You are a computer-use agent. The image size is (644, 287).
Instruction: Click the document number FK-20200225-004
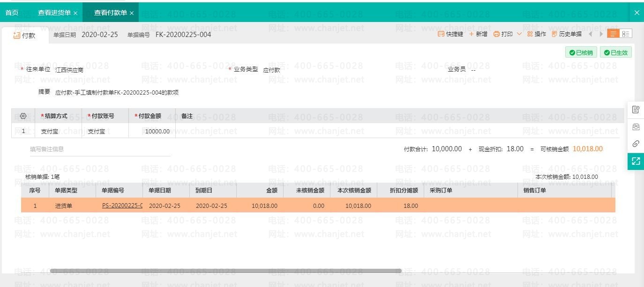183,35
